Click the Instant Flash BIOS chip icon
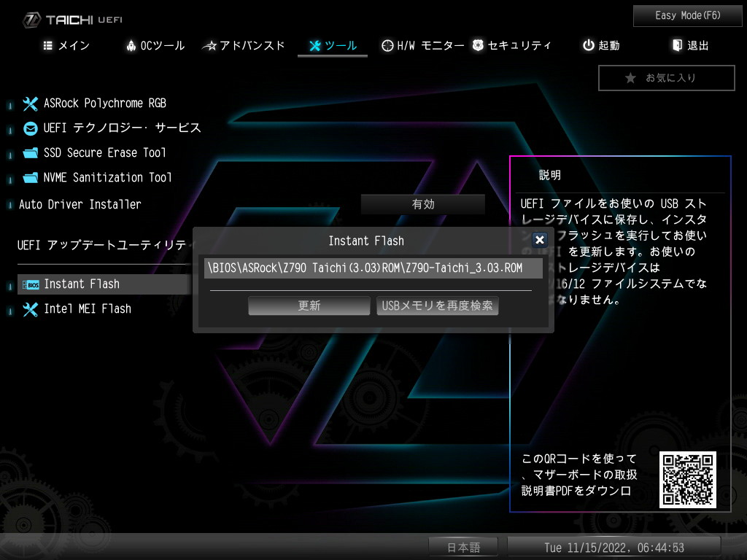This screenshot has width=747, height=560. tap(31, 285)
